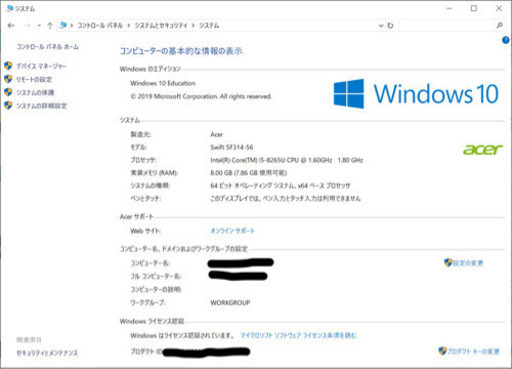Select the Windows 10 Education text

(x=163, y=83)
